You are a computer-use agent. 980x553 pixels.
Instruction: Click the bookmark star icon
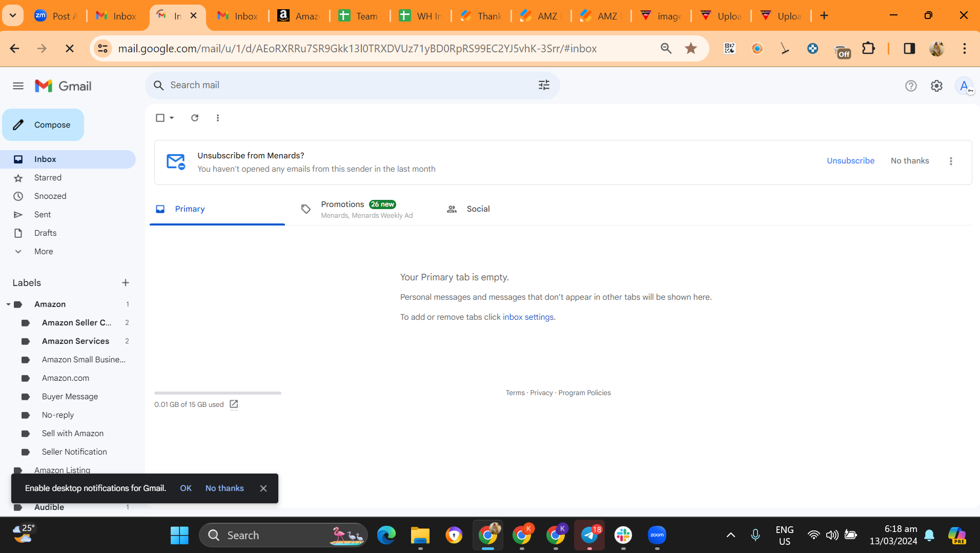click(691, 49)
